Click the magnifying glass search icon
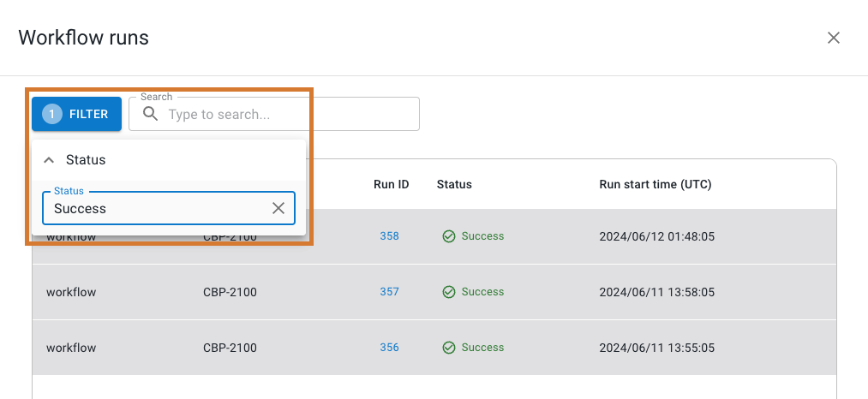868x399 pixels. point(151,114)
